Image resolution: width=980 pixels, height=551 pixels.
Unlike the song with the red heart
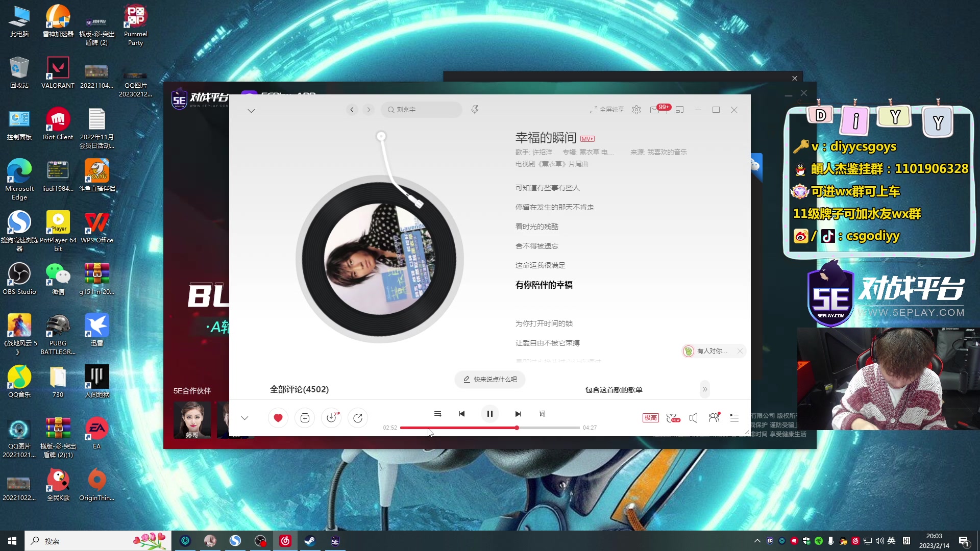(x=278, y=418)
